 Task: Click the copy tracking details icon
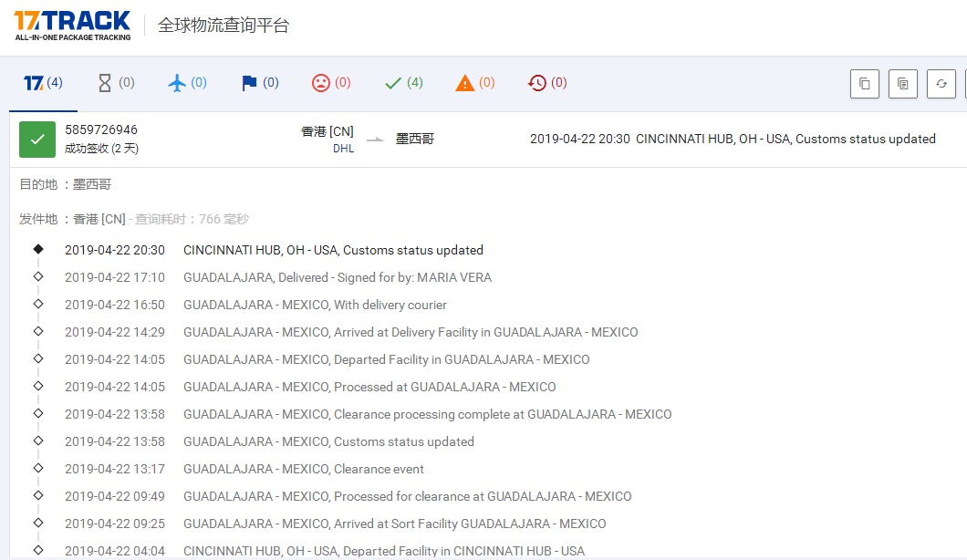[x=902, y=83]
